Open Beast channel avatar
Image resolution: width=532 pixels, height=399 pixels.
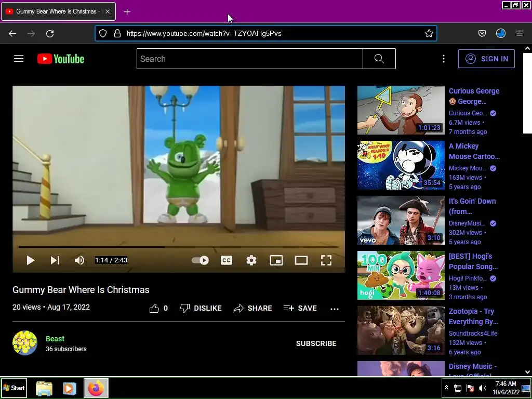(25, 343)
